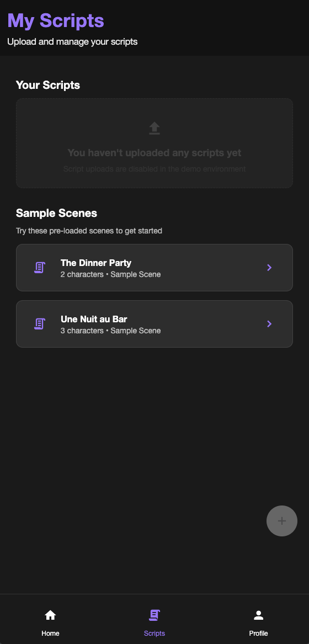This screenshot has height=644, width=309.
Task: Go to the Profile tab label
Action: [x=258, y=634]
